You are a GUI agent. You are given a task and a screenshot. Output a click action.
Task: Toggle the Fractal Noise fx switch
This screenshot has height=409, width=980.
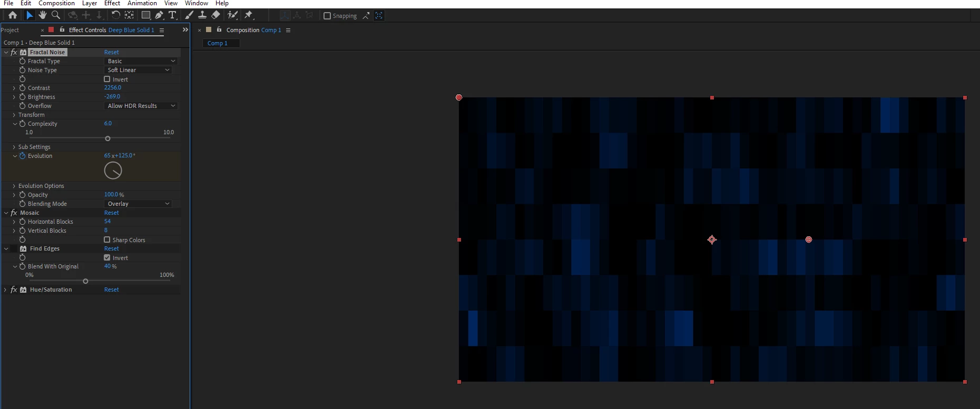tap(14, 52)
